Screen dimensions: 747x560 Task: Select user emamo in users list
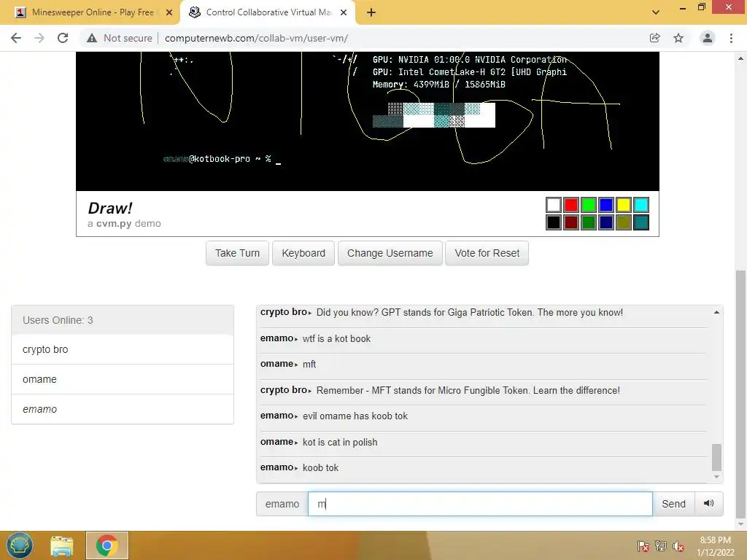(123, 409)
